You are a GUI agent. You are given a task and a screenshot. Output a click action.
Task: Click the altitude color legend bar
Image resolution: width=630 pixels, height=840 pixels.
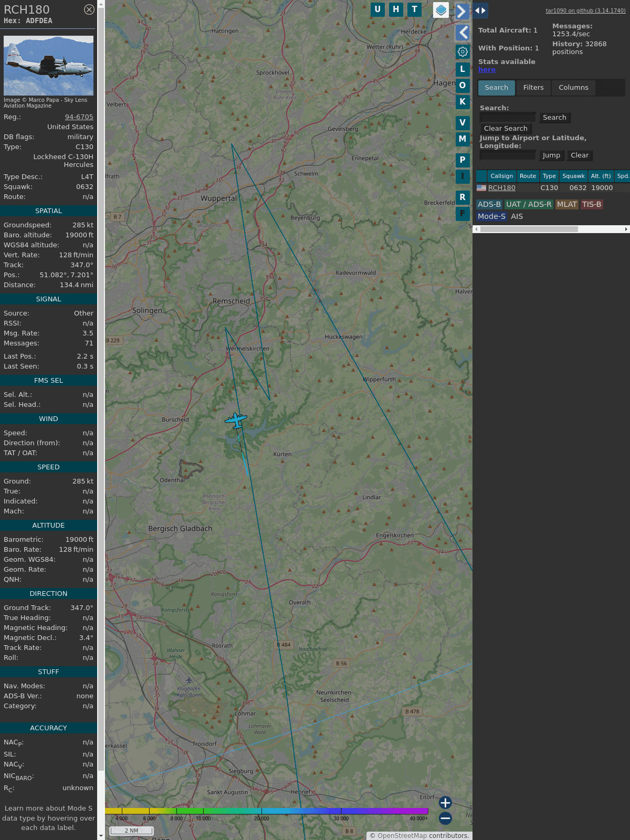[267, 811]
